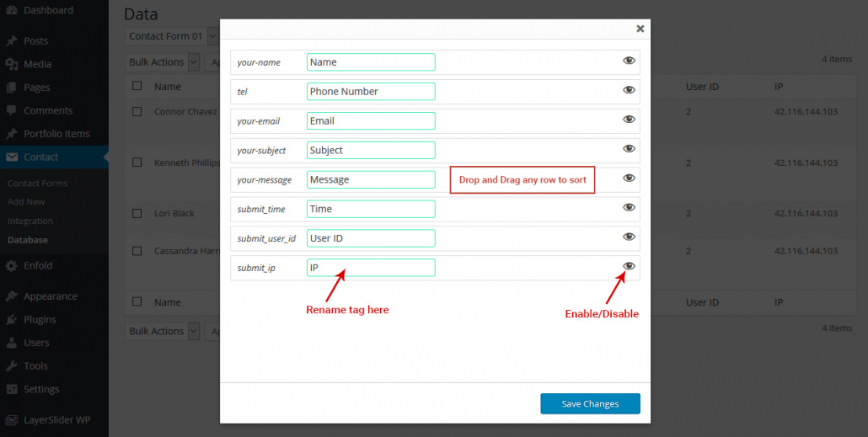The width and height of the screenshot is (868, 437).
Task: Click the submit_user_id row tag label
Action: [266, 238]
